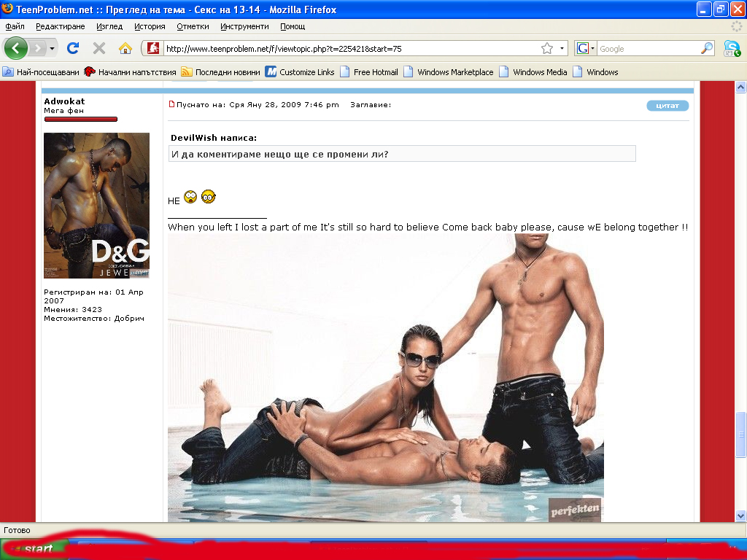Restore down the Firefox window
Screen dimensions: 747x560
720,9
